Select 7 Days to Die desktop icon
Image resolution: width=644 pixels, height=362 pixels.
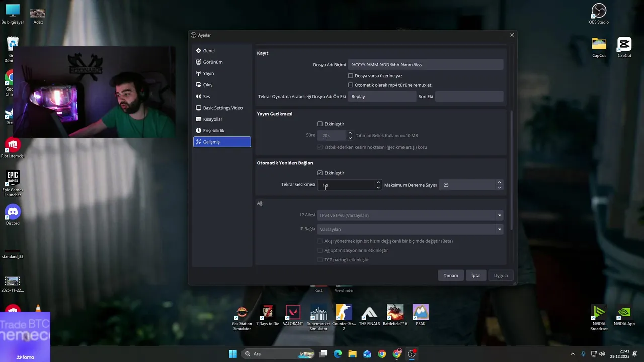268,315
